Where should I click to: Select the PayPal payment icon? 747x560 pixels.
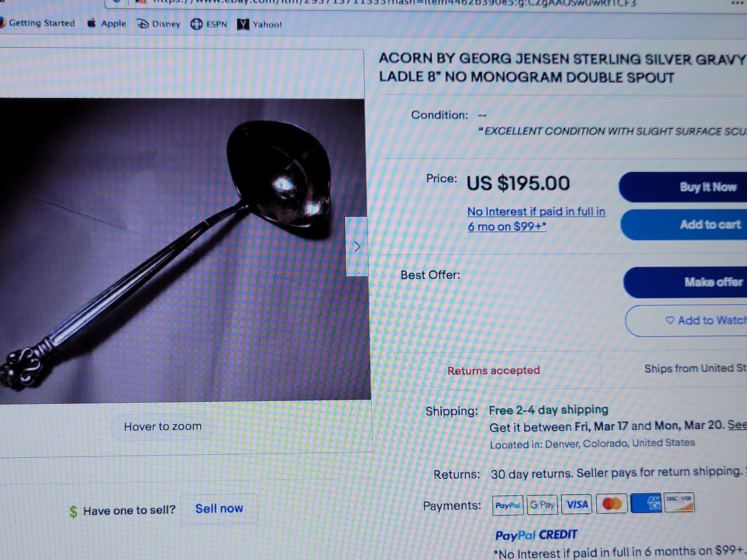[x=508, y=505]
